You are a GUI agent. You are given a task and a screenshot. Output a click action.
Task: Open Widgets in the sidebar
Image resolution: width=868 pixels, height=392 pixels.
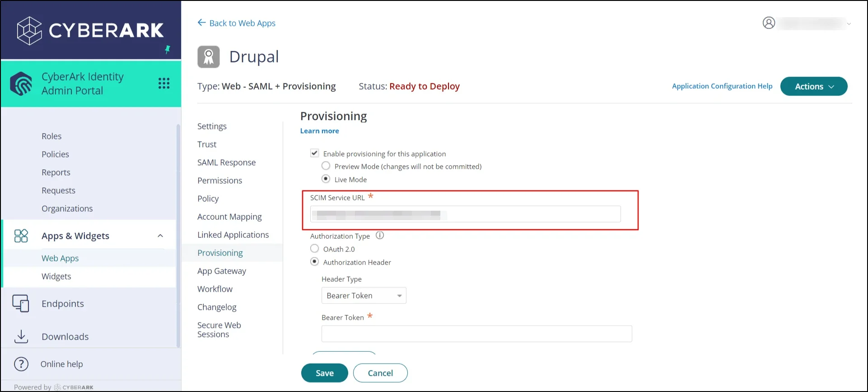56,276
